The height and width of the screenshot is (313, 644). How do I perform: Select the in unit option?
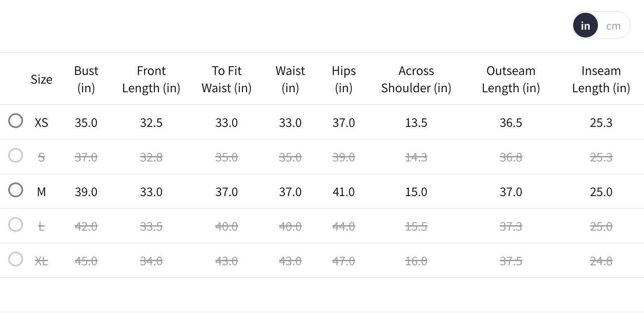point(585,26)
